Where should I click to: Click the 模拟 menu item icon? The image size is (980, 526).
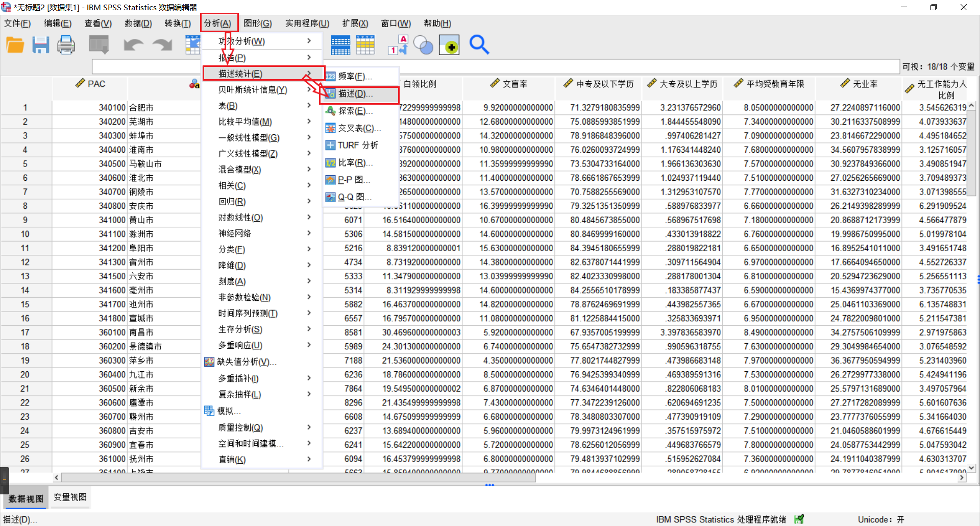tap(209, 411)
